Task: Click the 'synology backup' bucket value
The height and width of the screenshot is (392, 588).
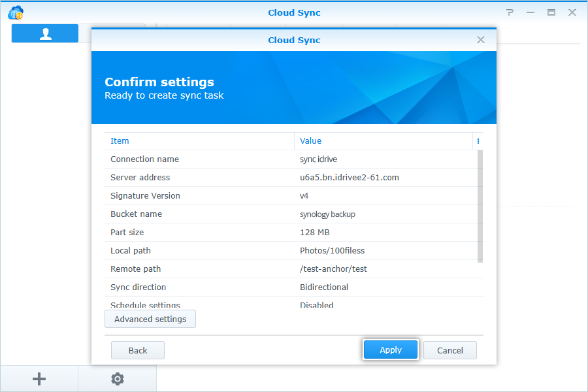Action: coord(327,214)
